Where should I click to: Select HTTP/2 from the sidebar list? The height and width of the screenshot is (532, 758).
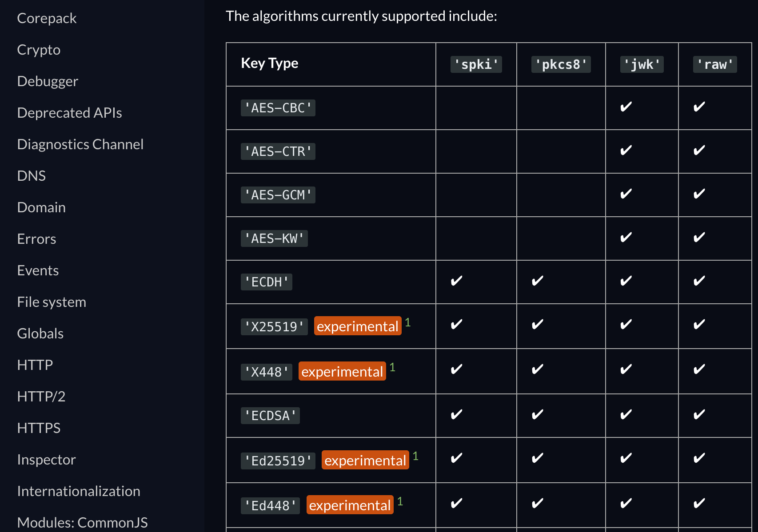click(x=41, y=397)
